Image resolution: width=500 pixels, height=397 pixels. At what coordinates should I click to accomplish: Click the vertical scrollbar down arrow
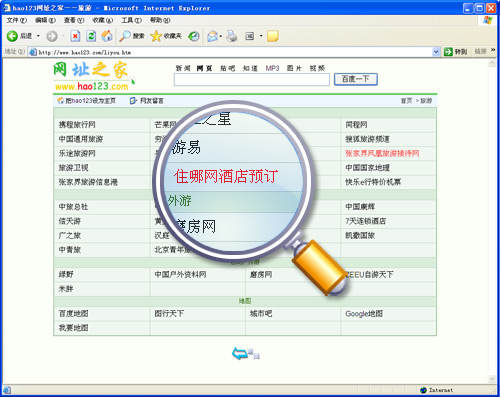pos(492,379)
